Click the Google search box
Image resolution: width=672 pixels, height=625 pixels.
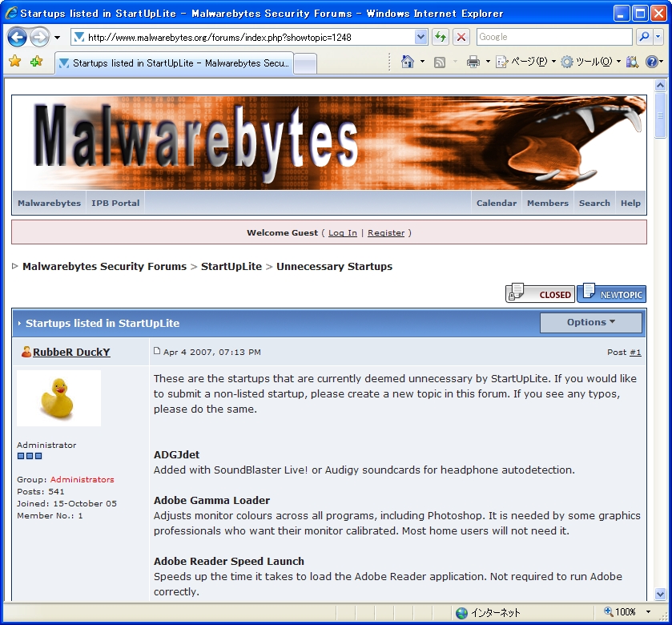554,38
